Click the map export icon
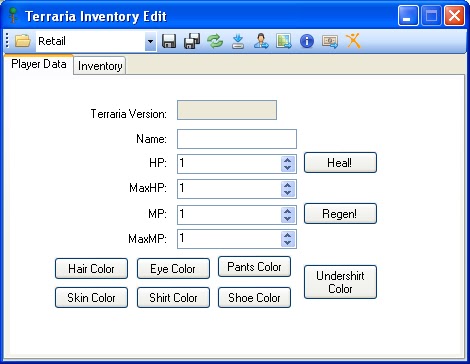 coord(284,41)
